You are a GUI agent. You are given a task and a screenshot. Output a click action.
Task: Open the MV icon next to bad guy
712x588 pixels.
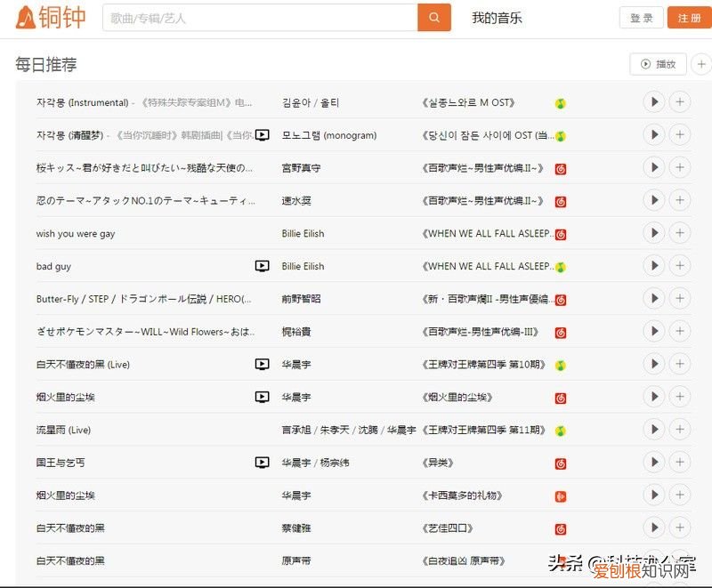pyautogui.click(x=263, y=266)
